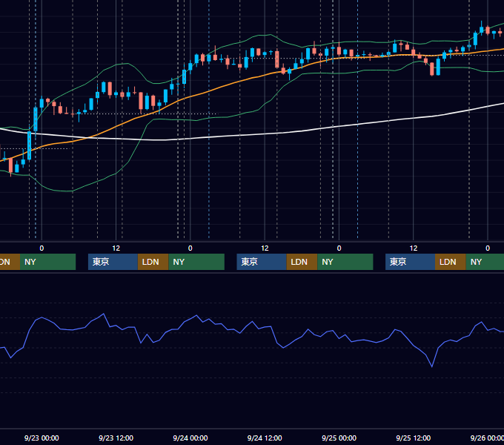Click the 9/26 00:00 date label

click(x=487, y=438)
